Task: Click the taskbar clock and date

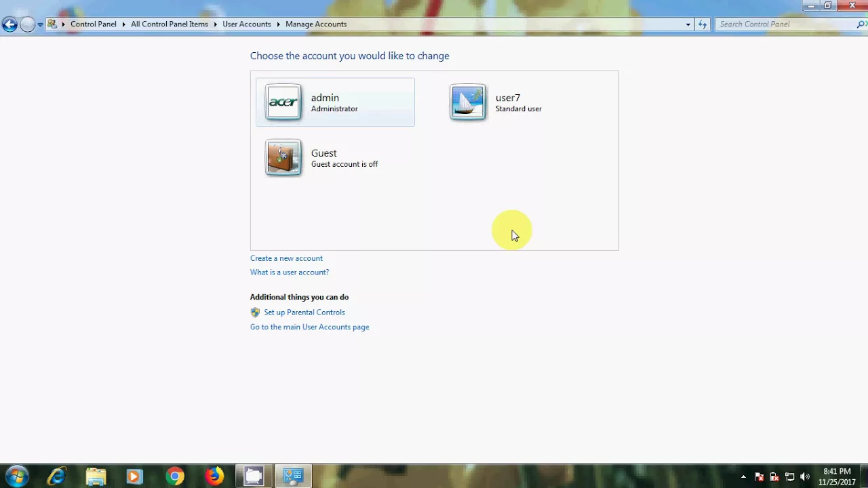Action: [x=837, y=476]
